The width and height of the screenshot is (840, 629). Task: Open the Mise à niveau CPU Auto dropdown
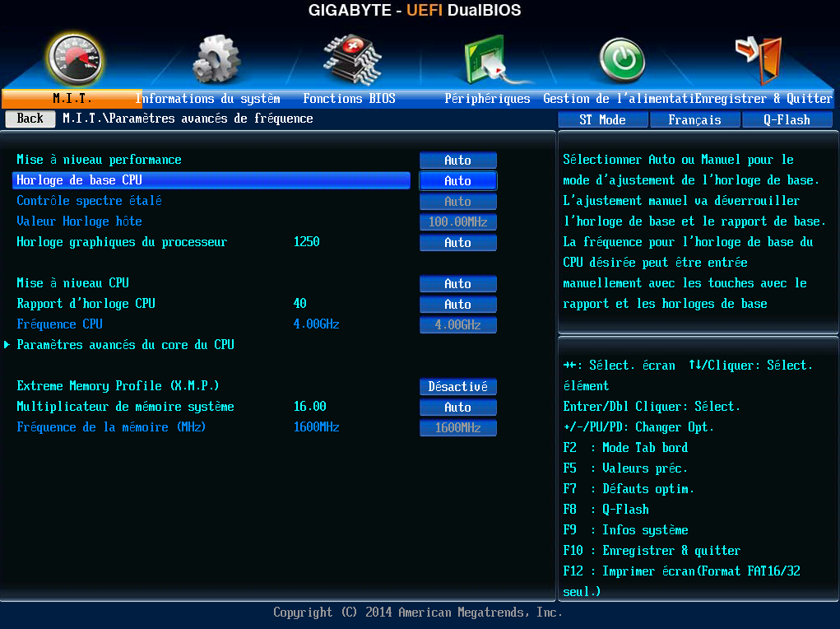pyautogui.click(x=458, y=284)
